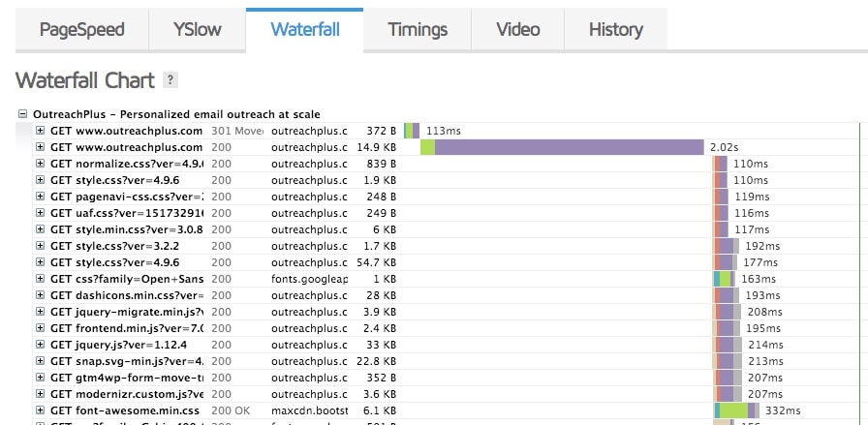Click the GET modernizr.custom.js request name
The width and height of the screenshot is (868, 425).
pyautogui.click(x=127, y=394)
